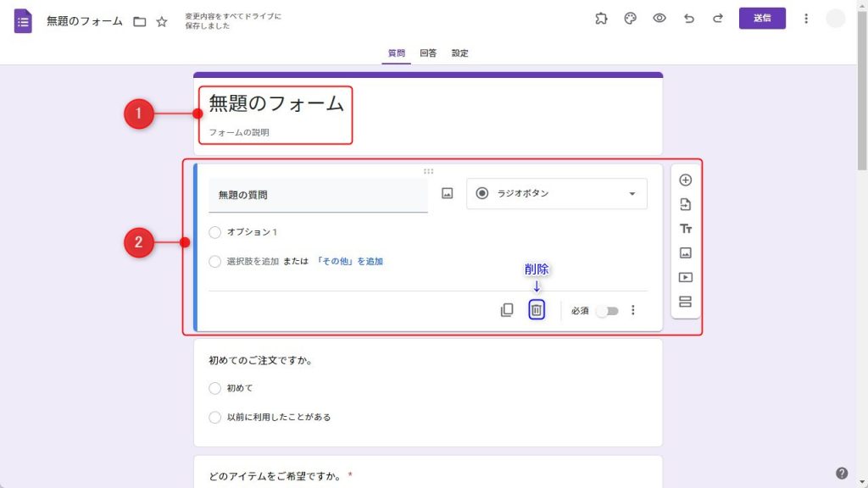The height and width of the screenshot is (488, 868).
Task: Add video icon in sidebar
Action: [x=685, y=277]
